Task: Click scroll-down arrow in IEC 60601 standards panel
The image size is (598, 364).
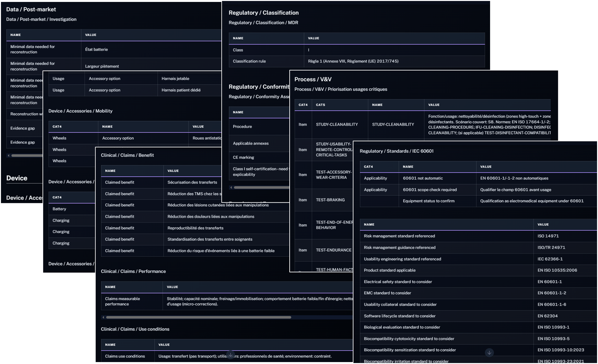Action: click(489, 352)
